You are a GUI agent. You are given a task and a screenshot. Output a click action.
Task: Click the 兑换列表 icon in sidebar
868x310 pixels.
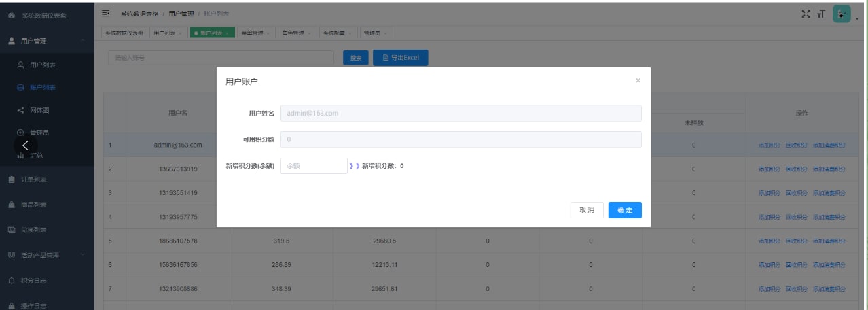12,230
